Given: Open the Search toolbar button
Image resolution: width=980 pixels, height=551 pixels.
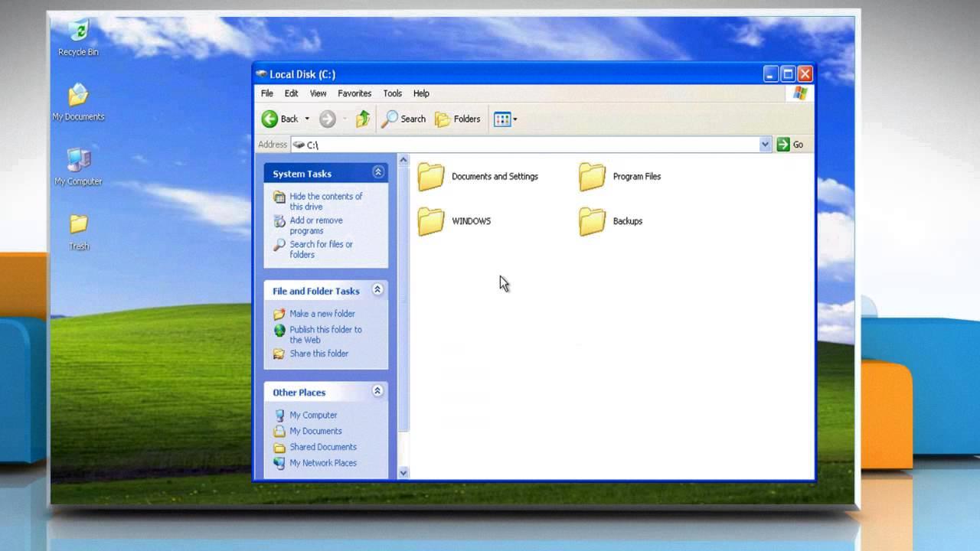Looking at the screenshot, I should (403, 119).
